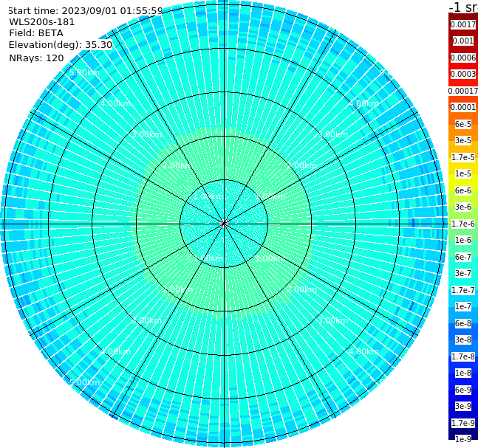Select the 3e-6 colorbar value
Viewport: 478px width, 448px height.
[463, 207]
